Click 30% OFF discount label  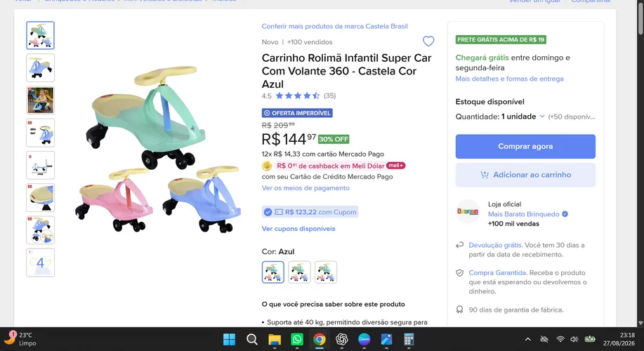tap(334, 139)
